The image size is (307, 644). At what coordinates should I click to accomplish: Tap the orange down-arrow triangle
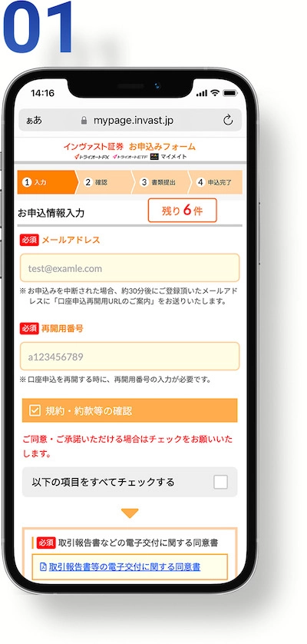(x=130, y=513)
